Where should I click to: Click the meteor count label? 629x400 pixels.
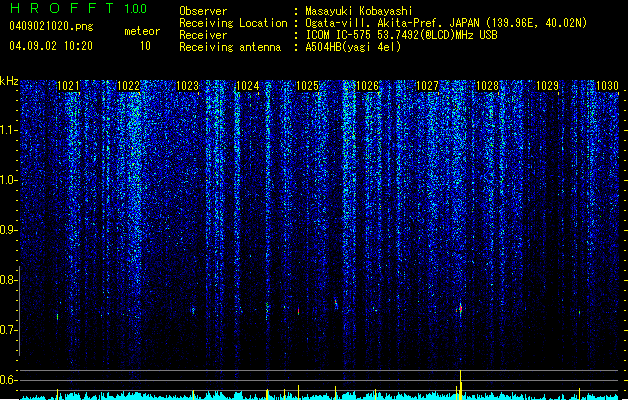(142, 31)
